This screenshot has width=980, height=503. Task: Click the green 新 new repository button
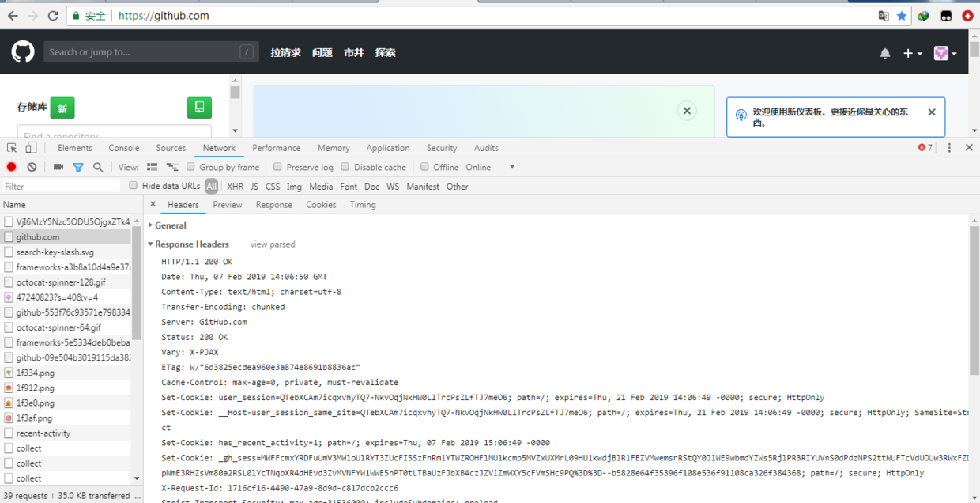(x=62, y=108)
